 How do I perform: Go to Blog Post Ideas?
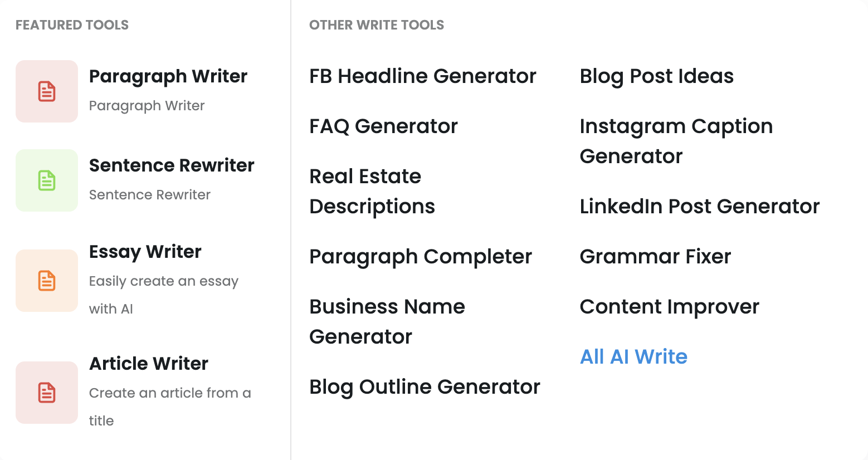656,76
